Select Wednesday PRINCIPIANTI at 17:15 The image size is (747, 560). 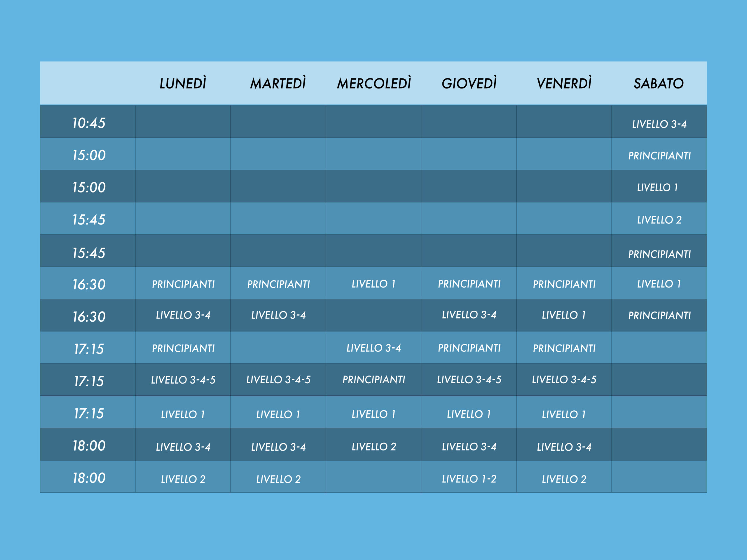point(373,379)
